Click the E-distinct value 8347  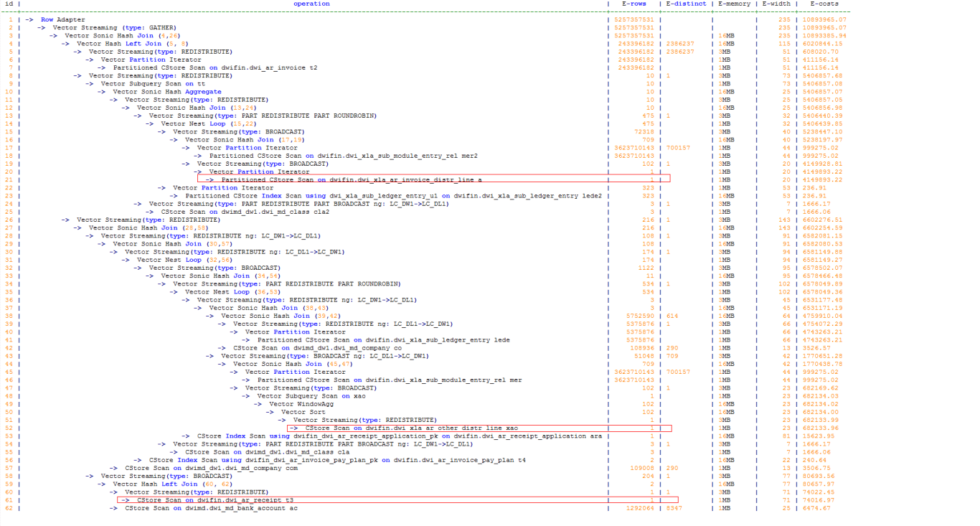pyautogui.click(x=675, y=508)
